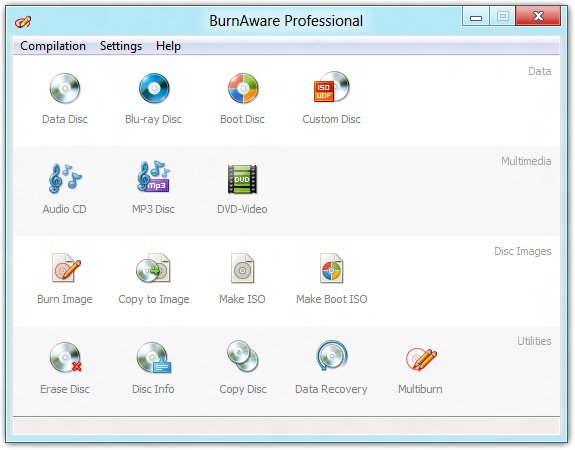The image size is (575, 450).
Task: Open the Data Recovery icon
Action: point(332,356)
